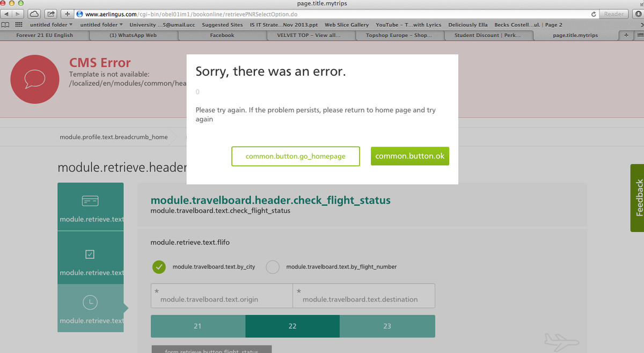
Task: Click the 'Template is not available:' text
Action: tap(109, 74)
